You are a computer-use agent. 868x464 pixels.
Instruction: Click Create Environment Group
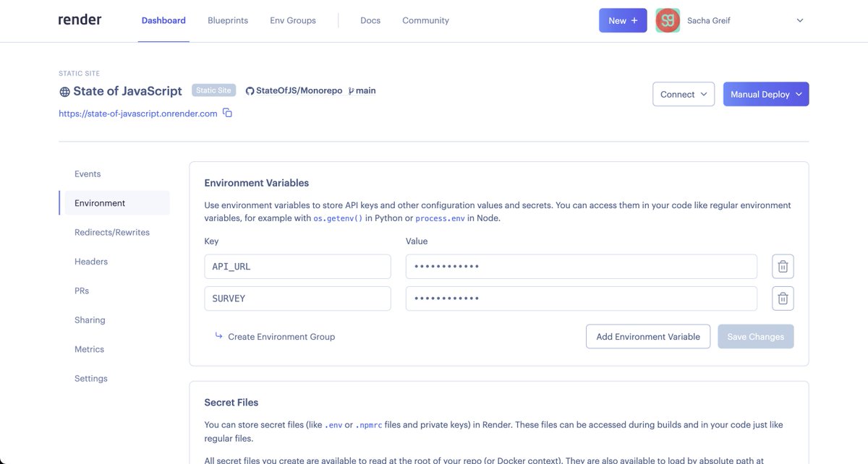coord(275,337)
